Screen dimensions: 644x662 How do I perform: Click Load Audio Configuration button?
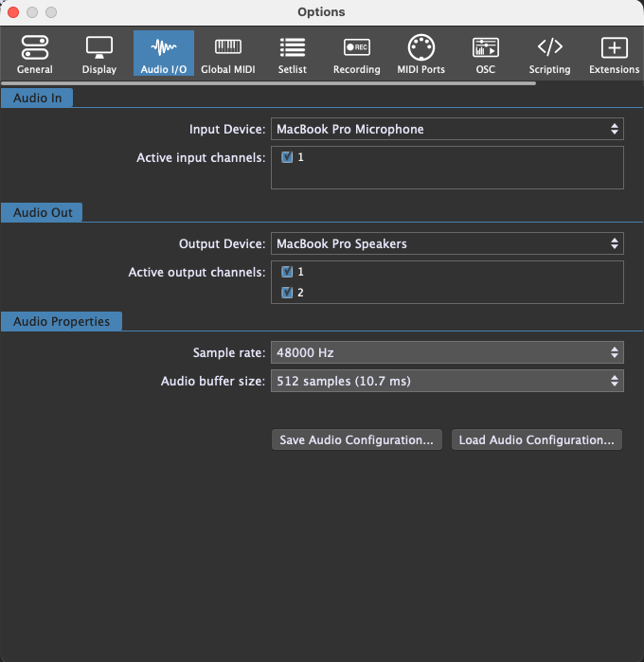[537, 440]
